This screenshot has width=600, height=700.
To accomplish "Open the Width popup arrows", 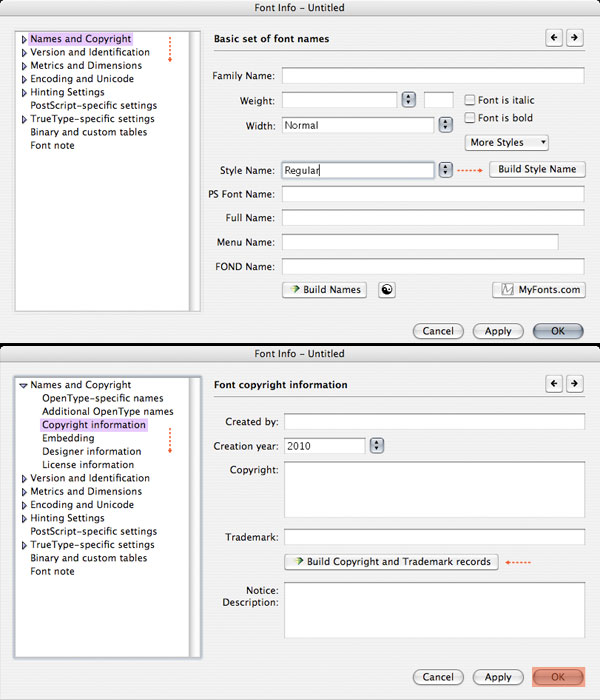I will pos(445,125).
